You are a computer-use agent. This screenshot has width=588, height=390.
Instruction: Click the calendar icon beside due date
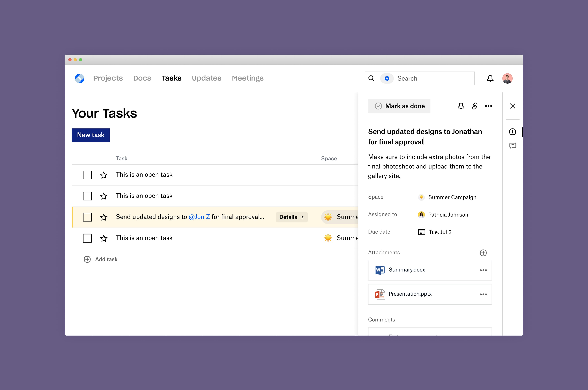point(422,232)
